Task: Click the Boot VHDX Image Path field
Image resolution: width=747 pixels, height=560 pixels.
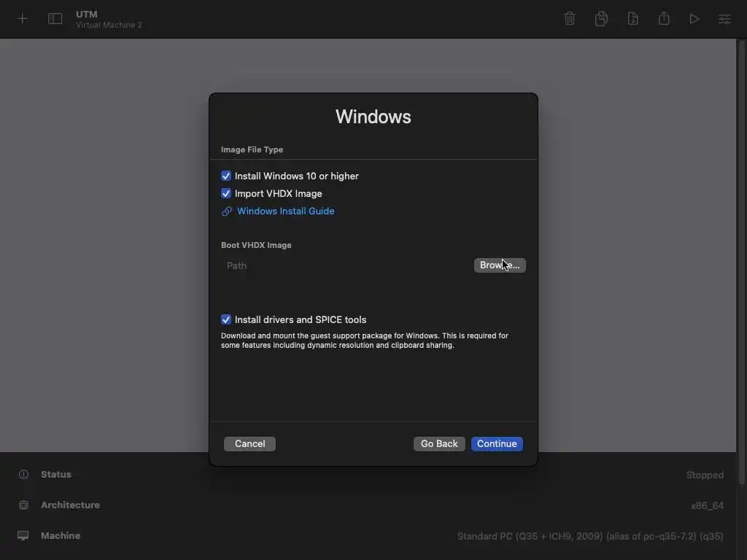Action: point(346,265)
